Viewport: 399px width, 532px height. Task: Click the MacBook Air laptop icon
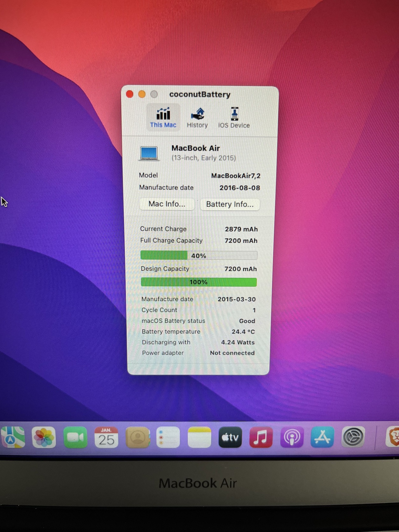[x=149, y=153]
